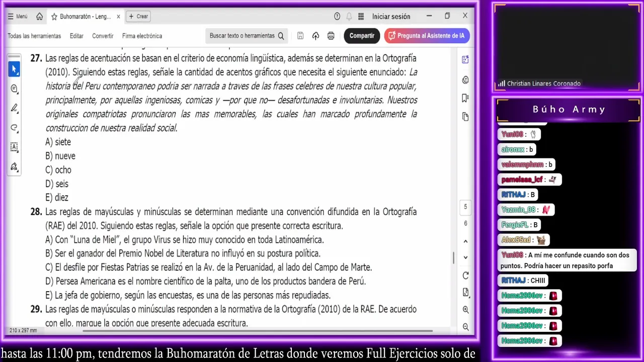Screen dimensions: 644x362
Task: Click the FergieFL chat message
Action: (520, 225)
